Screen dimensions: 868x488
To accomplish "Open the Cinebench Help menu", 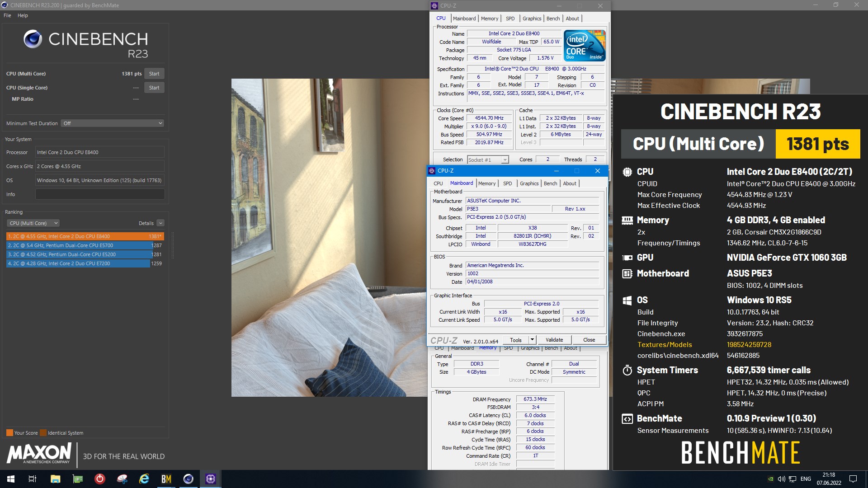I will [x=23, y=15].
